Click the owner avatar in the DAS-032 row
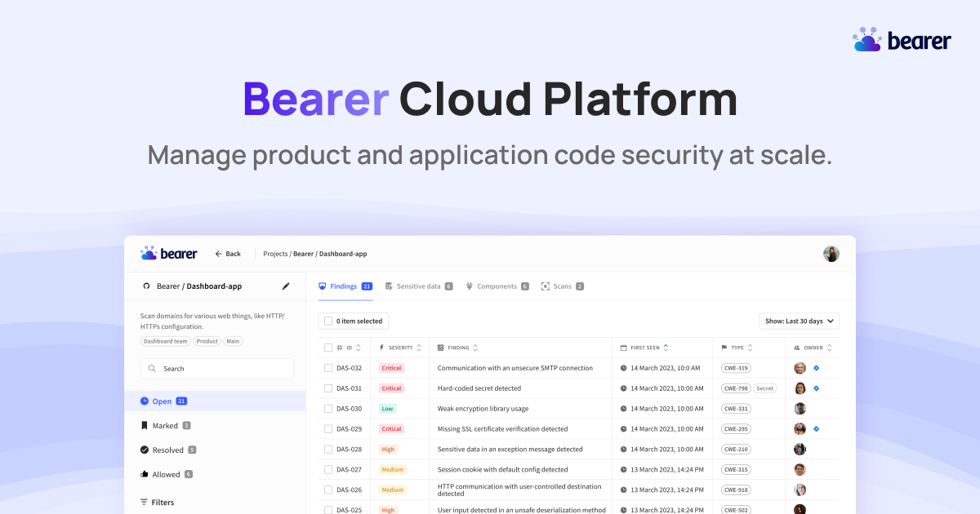Image resolution: width=980 pixels, height=514 pixels. click(x=800, y=368)
